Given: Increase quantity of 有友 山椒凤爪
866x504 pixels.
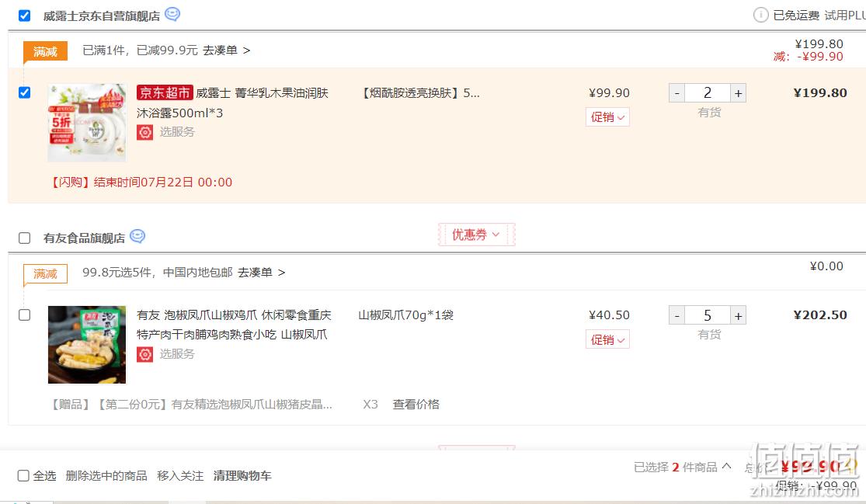Looking at the screenshot, I should [739, 315].
